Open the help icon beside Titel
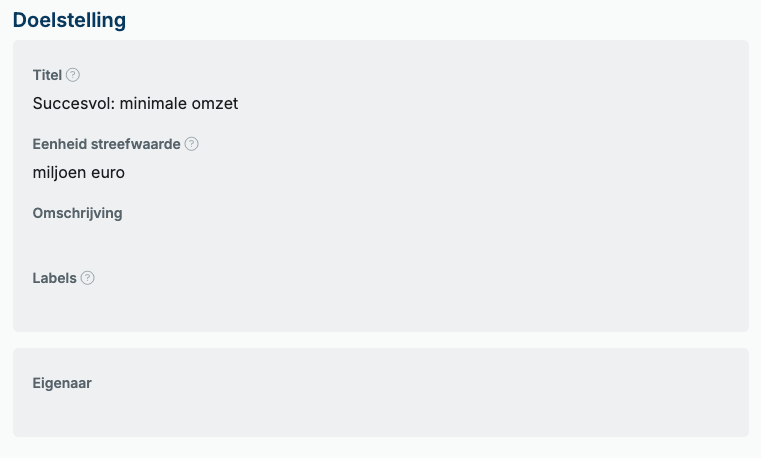Screen dimensions: 761x458 [73, 75]
